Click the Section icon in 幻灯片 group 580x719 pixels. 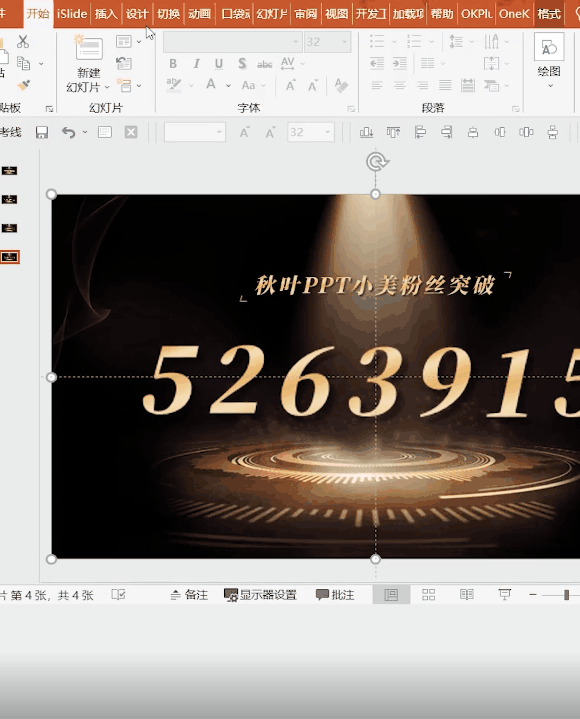tap(124, 85)
